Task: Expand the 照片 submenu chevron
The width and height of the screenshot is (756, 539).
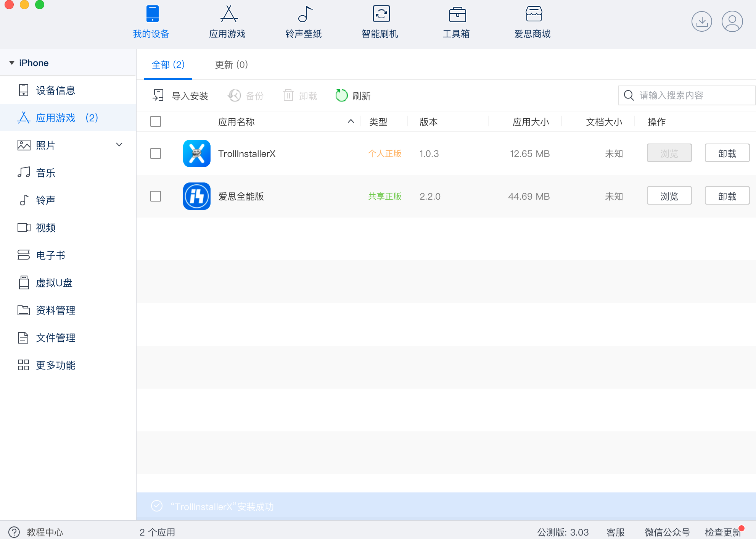Action: coord(119,145)
